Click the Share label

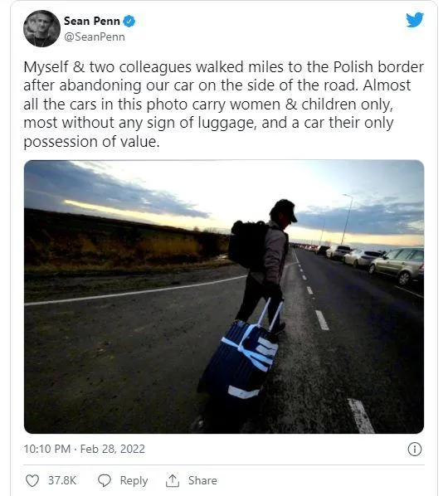[202, 480]
